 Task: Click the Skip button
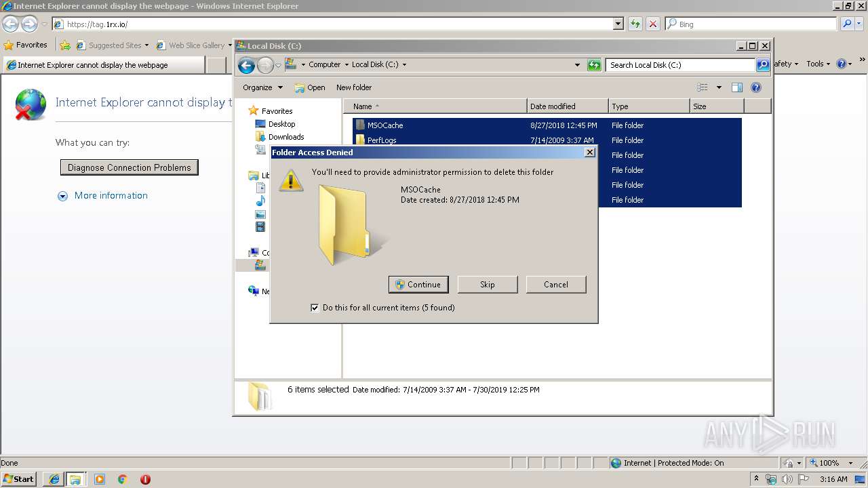click(x=487, y=285)
